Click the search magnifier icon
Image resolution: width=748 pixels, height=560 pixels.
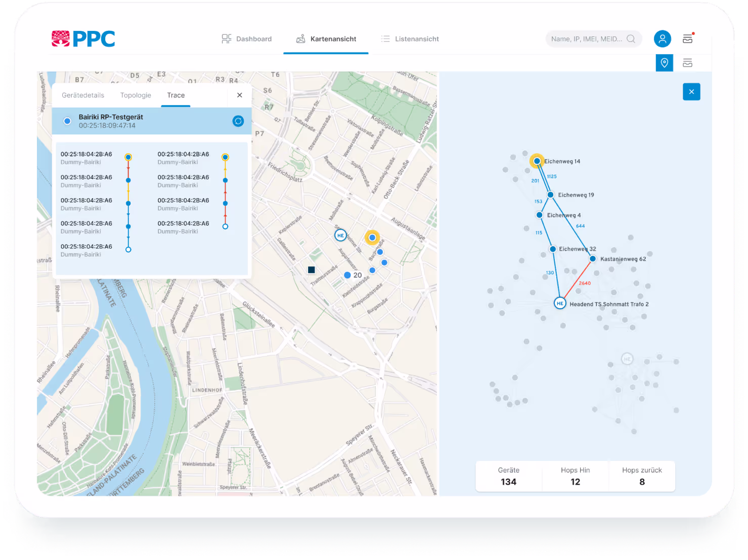pos(631,39)
